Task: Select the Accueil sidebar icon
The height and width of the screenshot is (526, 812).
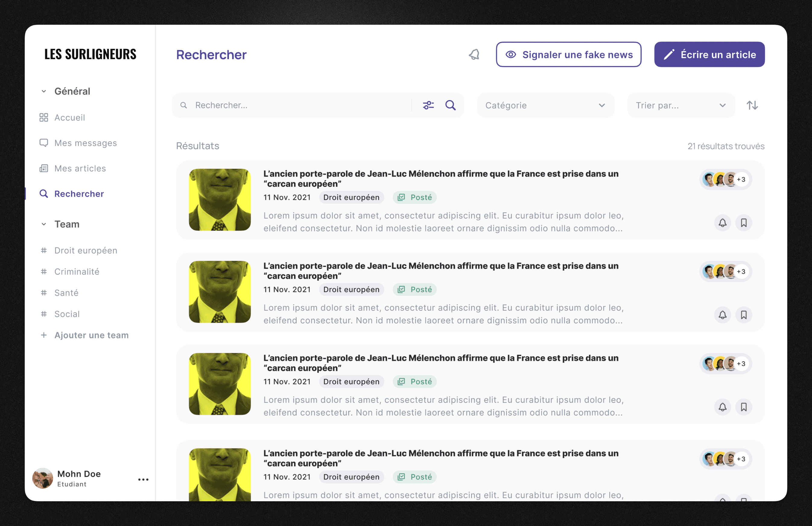Action: [x=44, y=117]
